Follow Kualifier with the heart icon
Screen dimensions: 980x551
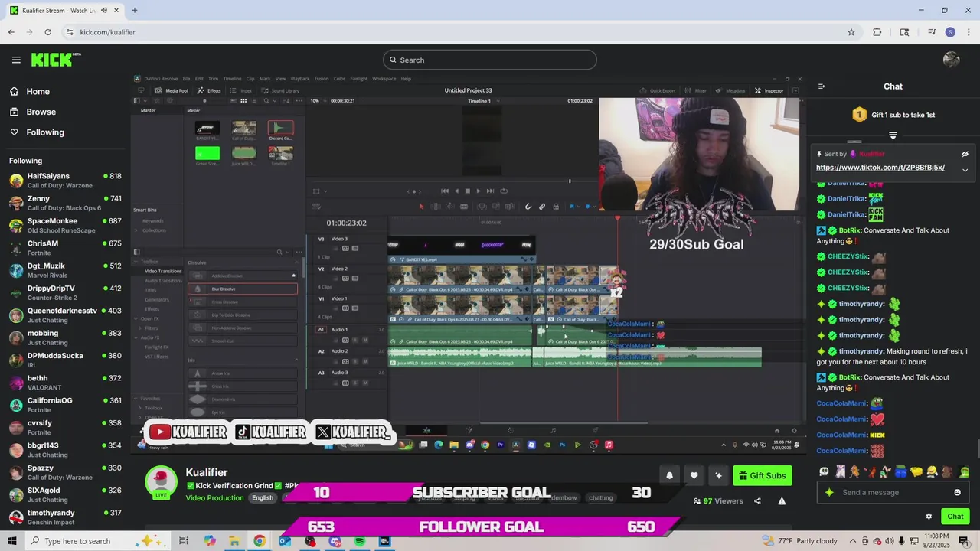[694, 475]
